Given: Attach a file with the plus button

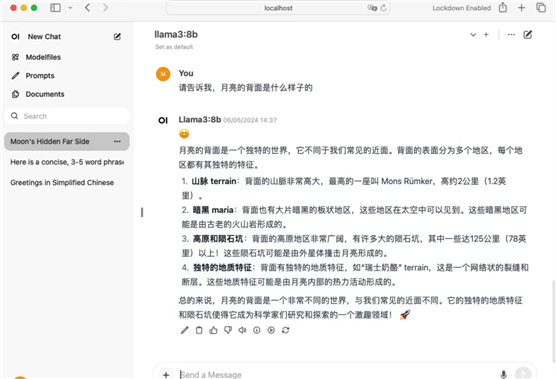Looking at the screenshot, I should (166, 374).
